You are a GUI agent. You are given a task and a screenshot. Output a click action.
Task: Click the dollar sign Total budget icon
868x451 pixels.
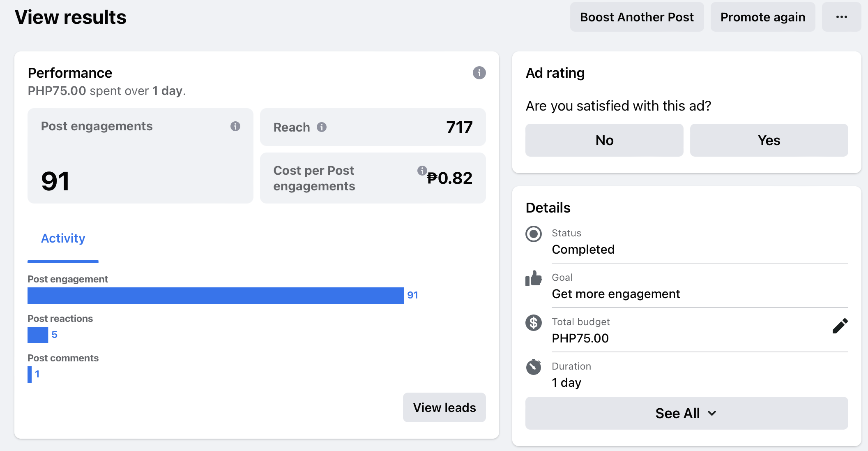[534, 323]
